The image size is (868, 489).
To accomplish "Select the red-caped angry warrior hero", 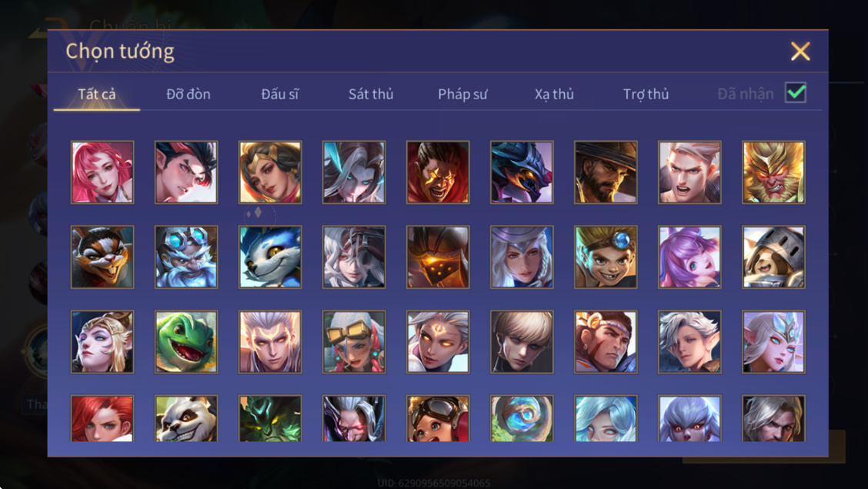I will click(x=438, y=172).
